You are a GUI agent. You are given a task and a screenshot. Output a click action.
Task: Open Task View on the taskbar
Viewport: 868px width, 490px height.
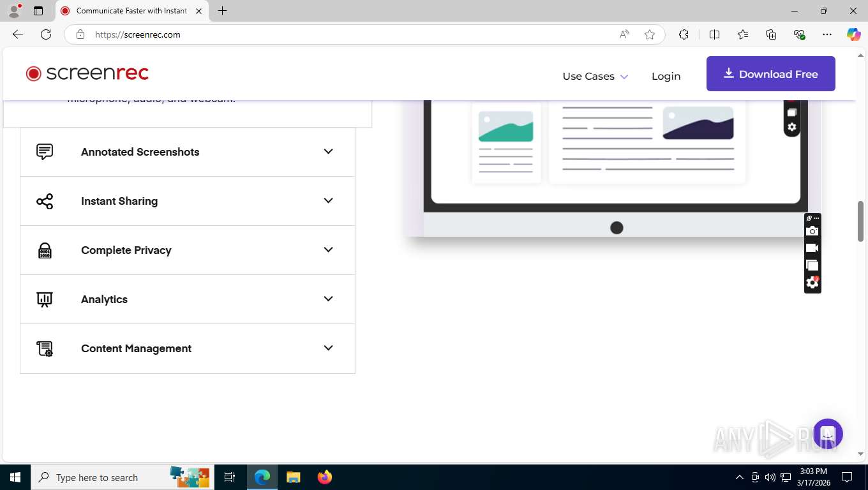click(230, 477)
